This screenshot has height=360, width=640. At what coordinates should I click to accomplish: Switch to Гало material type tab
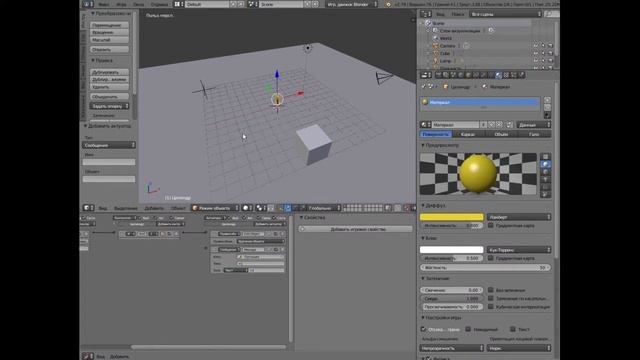pos(534,134)
